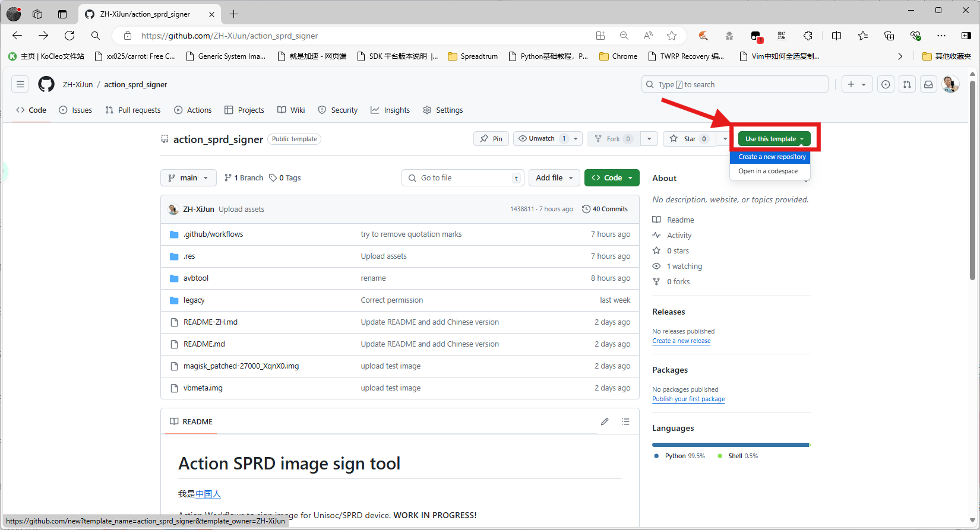The image size is (980, 530).
Task: Click the browser Forward arrow
Action: point(43,36)
